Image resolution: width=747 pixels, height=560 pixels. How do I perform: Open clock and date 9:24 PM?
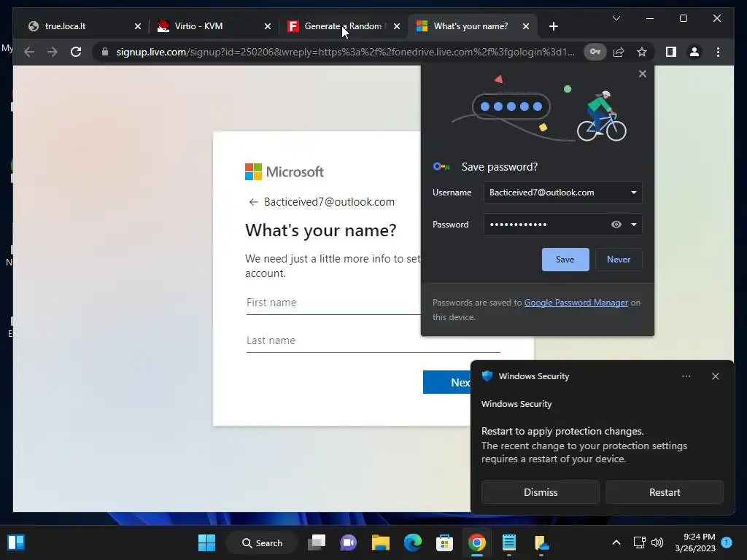coord(695,542)
